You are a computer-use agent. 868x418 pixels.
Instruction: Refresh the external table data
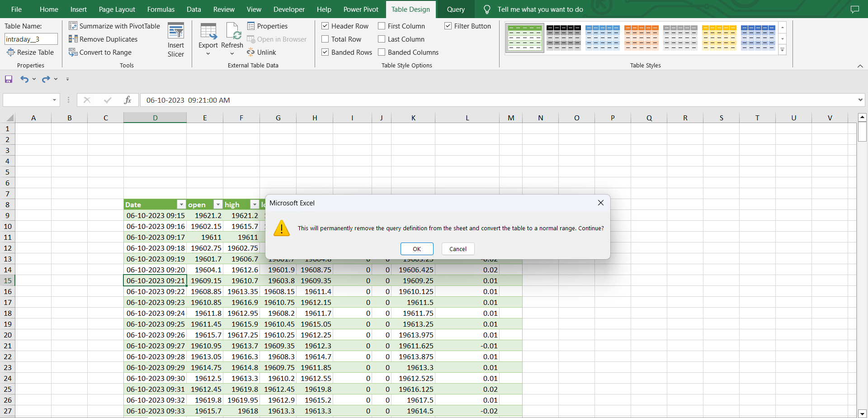(x=232, y=38)
